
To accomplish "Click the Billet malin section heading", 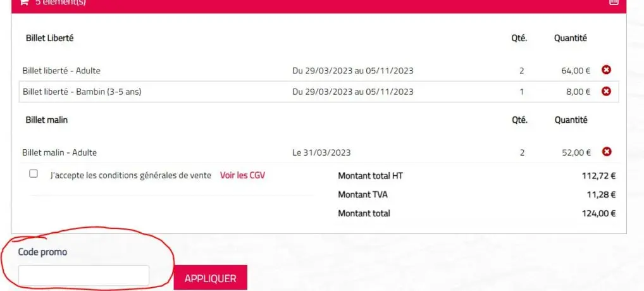I will (46, 120).
